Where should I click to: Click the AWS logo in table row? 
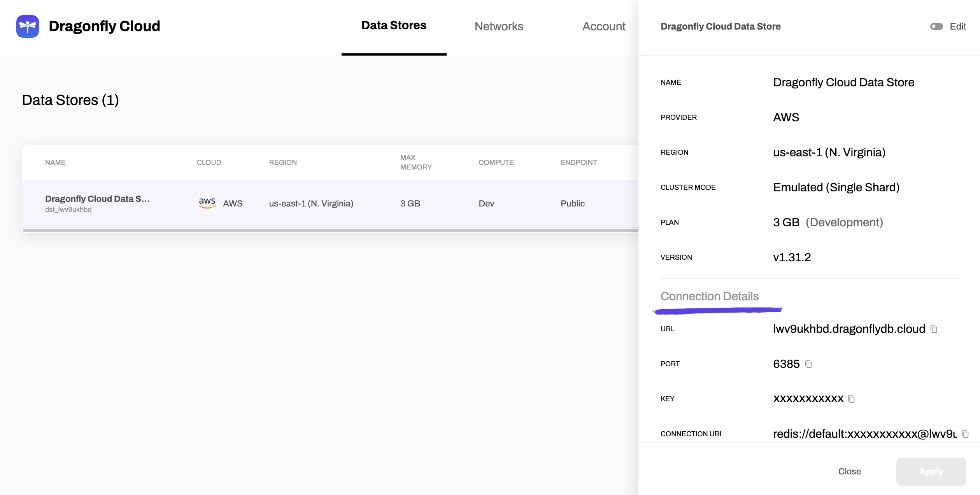tap(207, 203)
